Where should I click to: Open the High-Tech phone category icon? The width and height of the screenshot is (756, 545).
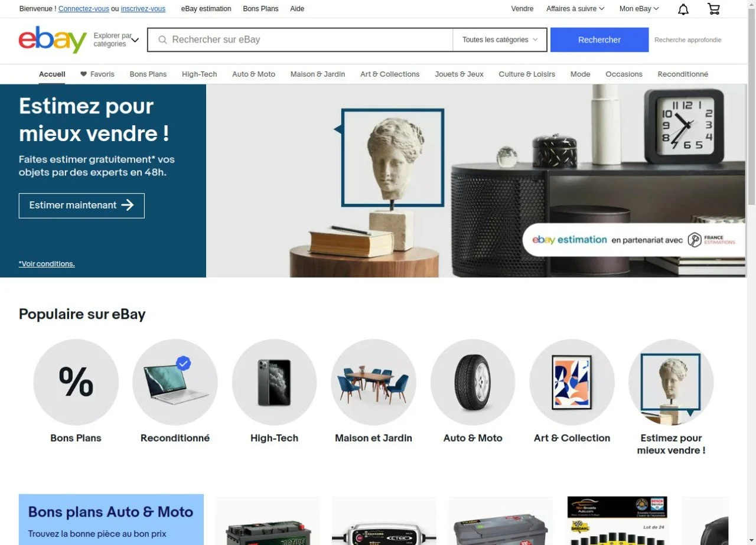click(x=275, y=382)
